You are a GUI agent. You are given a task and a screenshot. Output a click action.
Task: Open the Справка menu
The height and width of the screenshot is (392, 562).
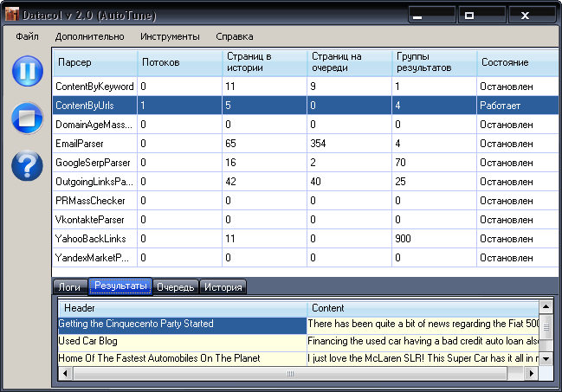[234, 36]
